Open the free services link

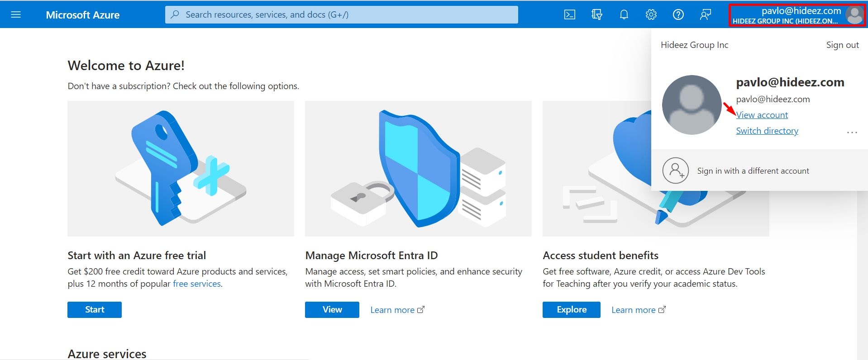(x=197, y=284)
